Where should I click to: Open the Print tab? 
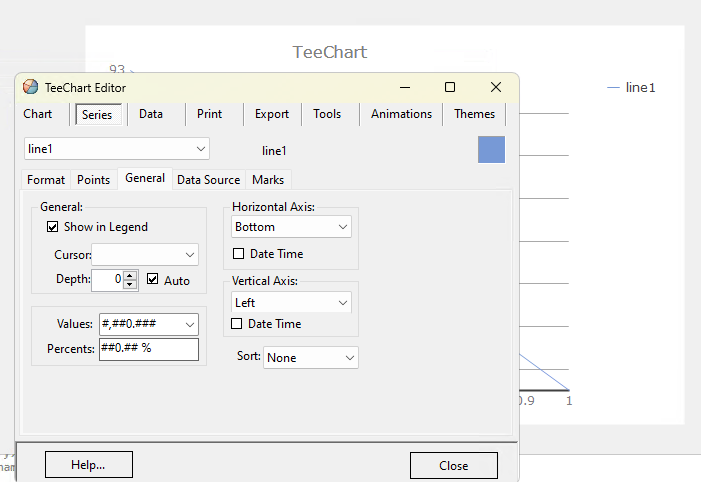tap(209, 114)
